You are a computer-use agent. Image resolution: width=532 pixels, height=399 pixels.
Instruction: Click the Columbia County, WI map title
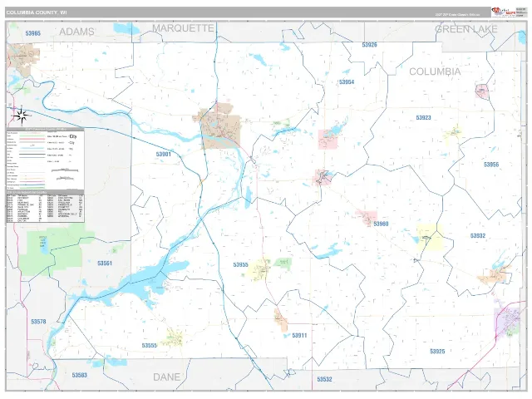click(x=37, y=12)
